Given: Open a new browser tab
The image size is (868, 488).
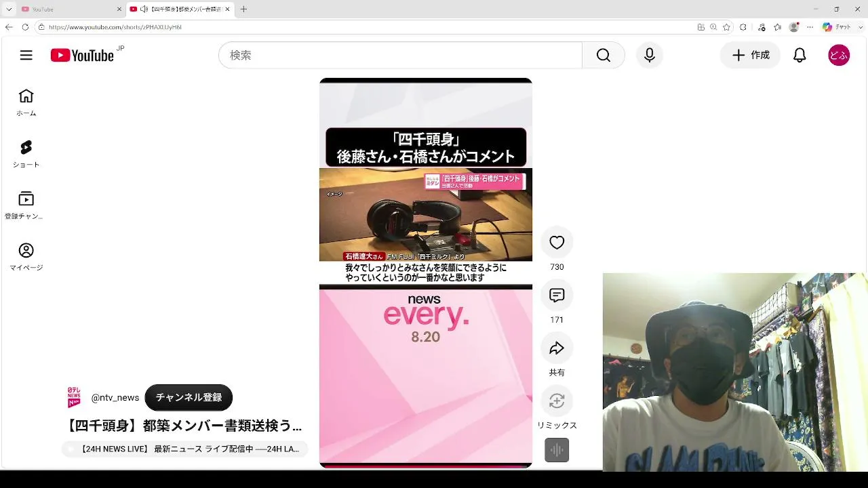Looking at the screenshot, I should click(x=243, y=9).
